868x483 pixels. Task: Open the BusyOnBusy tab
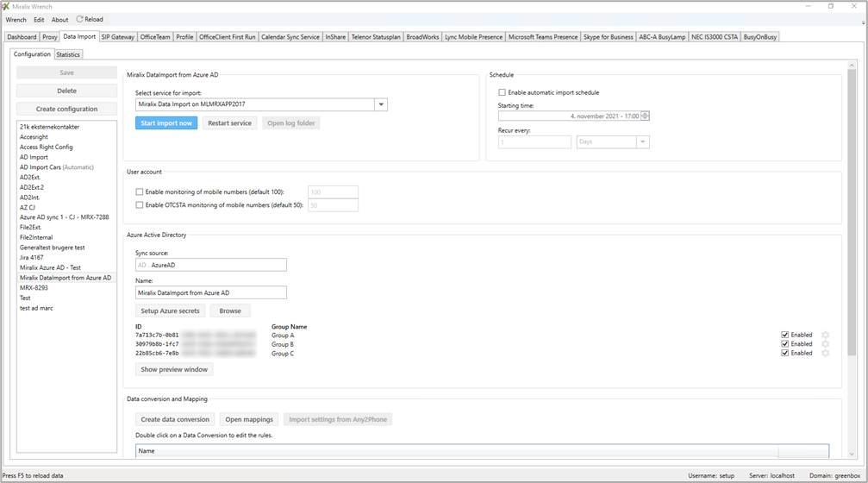(760, 37)
